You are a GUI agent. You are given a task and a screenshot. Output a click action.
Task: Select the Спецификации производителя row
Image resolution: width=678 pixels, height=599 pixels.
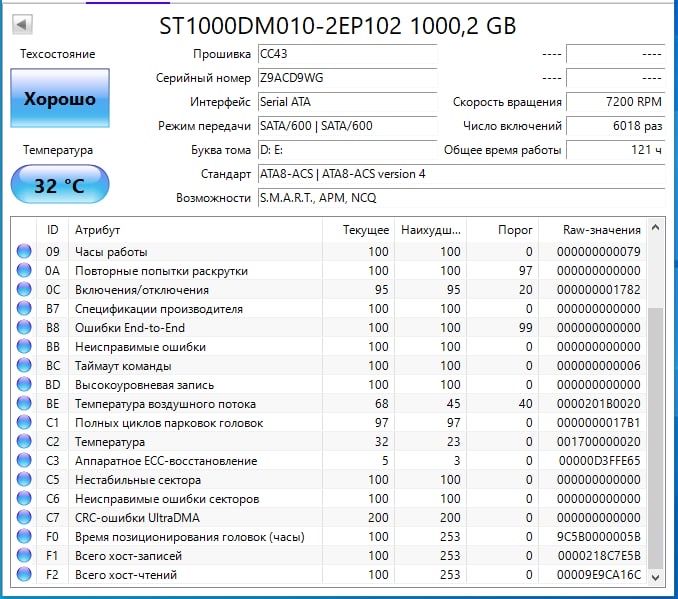pyautogui.click(x=329, y=308)
